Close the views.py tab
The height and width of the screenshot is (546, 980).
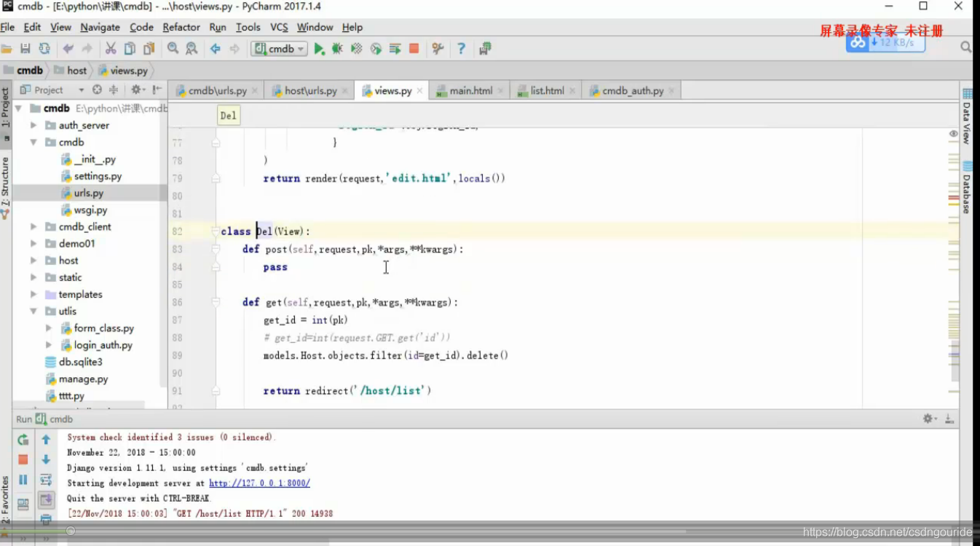pyautogui.click(x=420, y=91)
